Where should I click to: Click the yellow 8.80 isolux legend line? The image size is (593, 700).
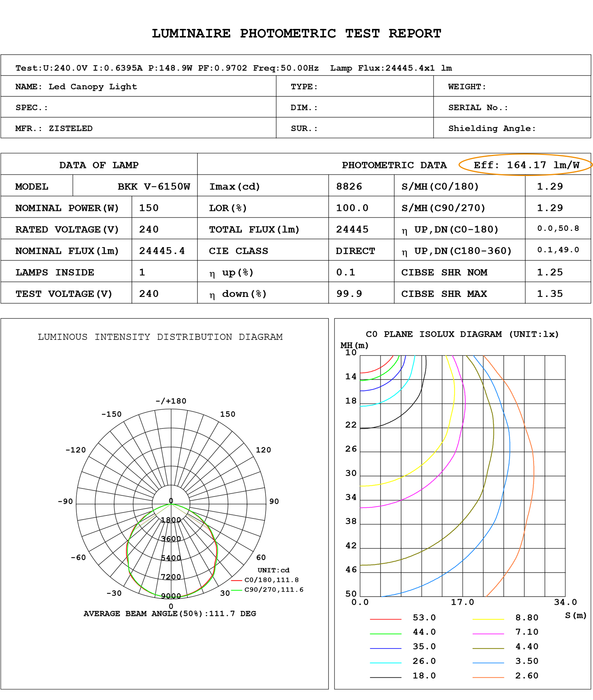(488, 619)
